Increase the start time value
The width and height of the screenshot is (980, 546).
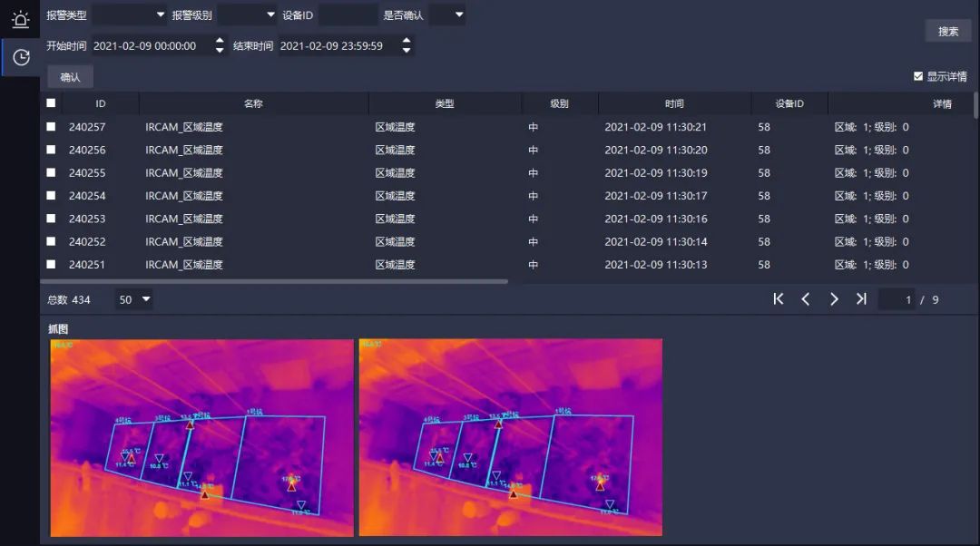[x=220, y=41]
